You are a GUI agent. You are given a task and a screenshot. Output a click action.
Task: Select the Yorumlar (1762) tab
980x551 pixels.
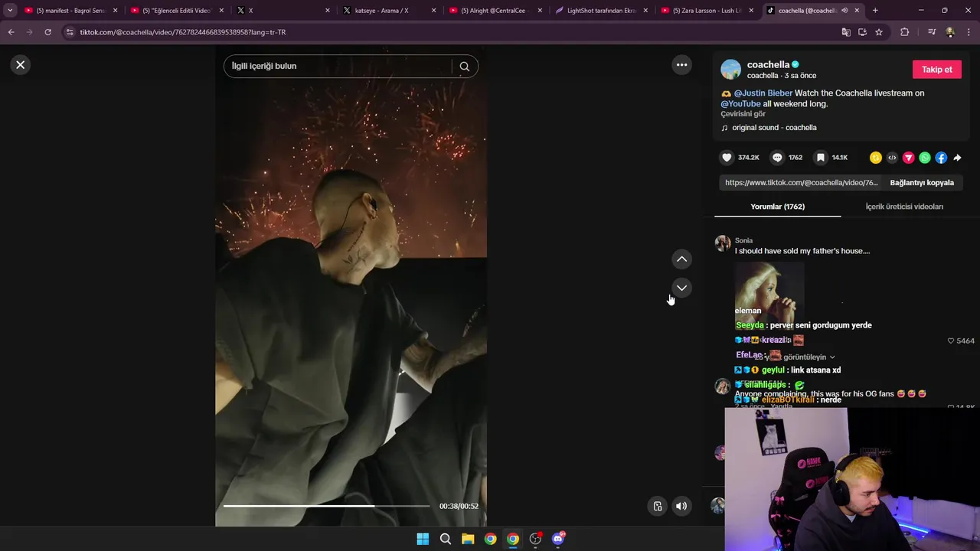click(x=777, y=207)
